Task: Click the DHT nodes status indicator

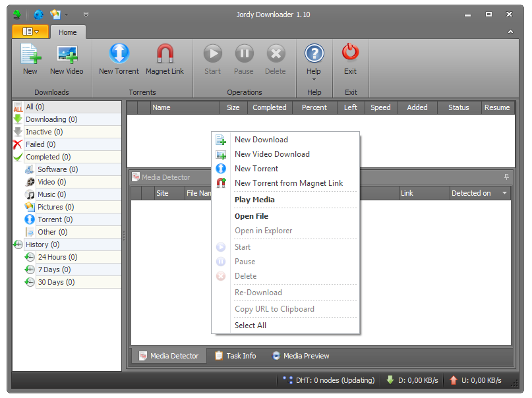Action: pos(329,380)
